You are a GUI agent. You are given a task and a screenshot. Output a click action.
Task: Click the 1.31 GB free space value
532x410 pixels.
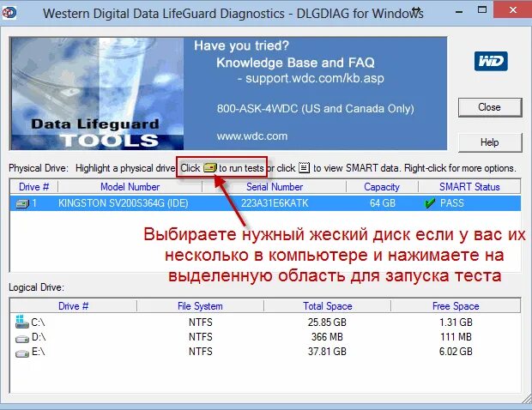(x=456, y=323)
